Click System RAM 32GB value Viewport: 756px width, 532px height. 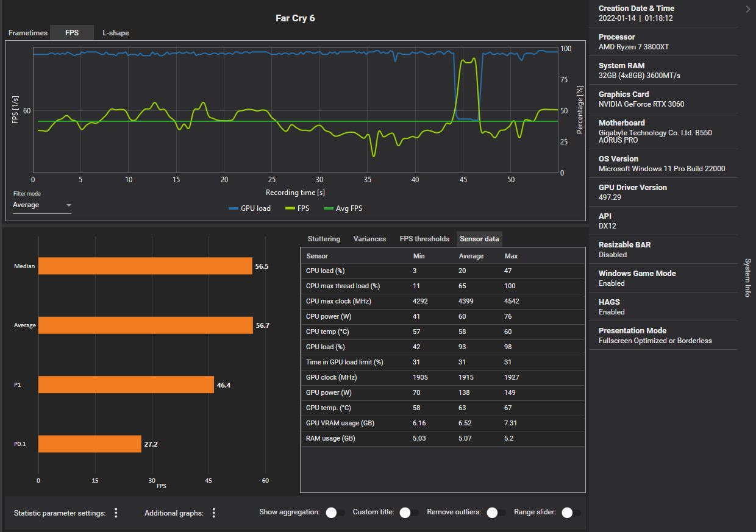tap(639, 76)
